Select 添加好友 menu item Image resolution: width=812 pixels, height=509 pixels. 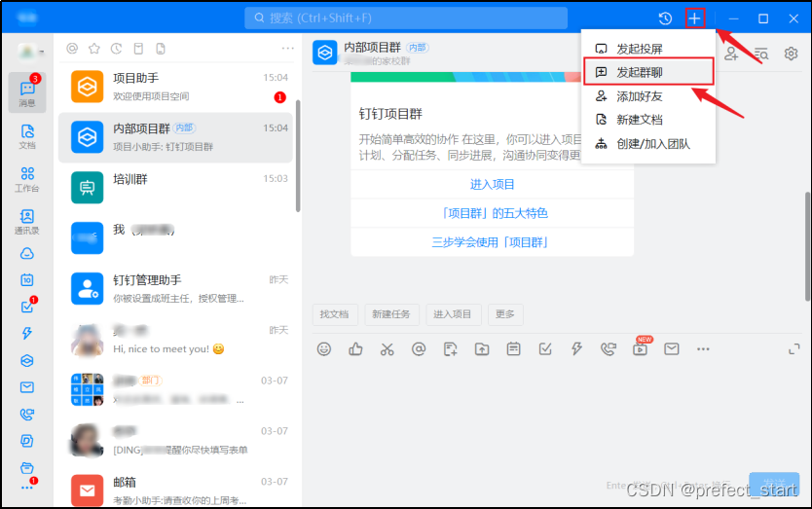click(648, 96)
